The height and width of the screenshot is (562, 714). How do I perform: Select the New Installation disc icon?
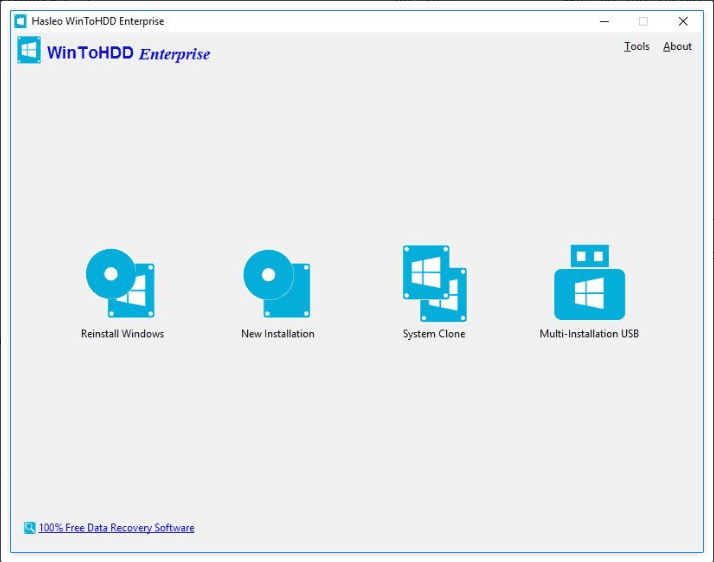coord(277,283)
